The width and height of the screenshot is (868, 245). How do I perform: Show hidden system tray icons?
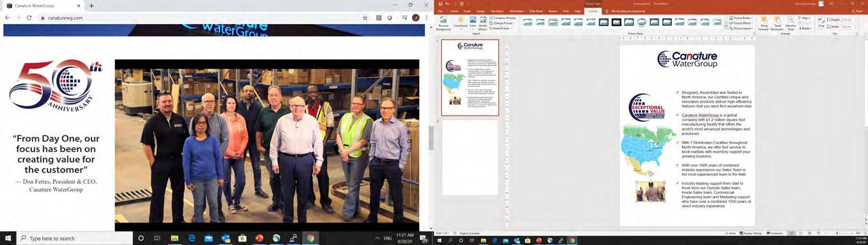pos(377,238)
